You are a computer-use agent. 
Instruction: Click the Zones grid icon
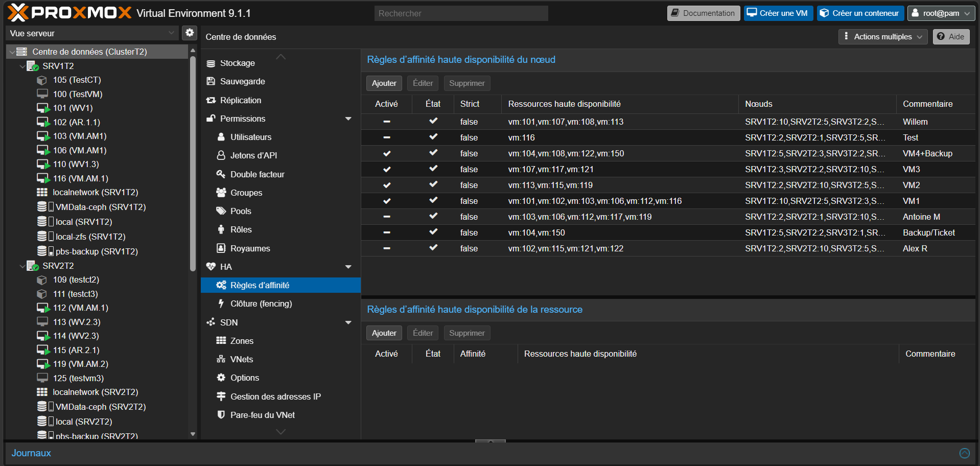click(221, 341)
